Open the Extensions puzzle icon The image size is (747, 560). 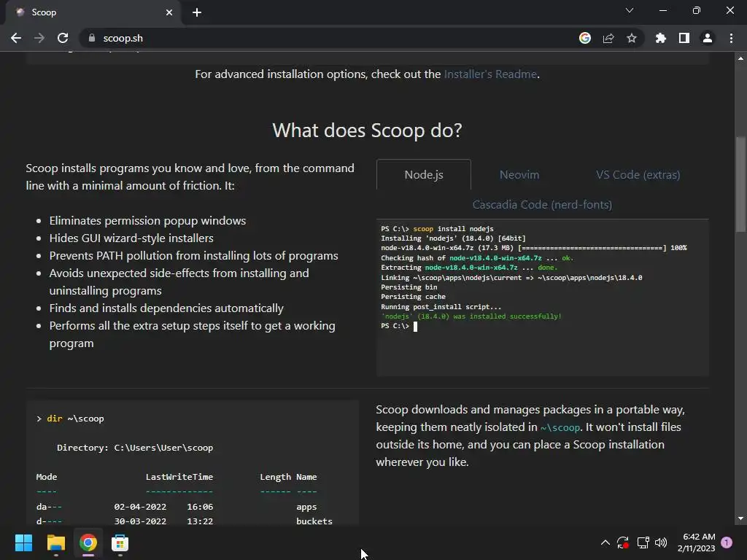661,38
